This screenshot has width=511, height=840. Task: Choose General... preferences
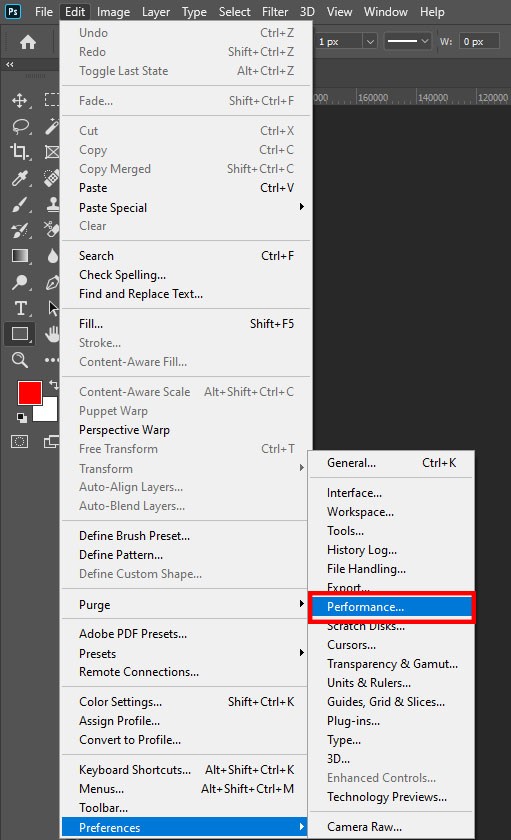(x=392, y=463)
